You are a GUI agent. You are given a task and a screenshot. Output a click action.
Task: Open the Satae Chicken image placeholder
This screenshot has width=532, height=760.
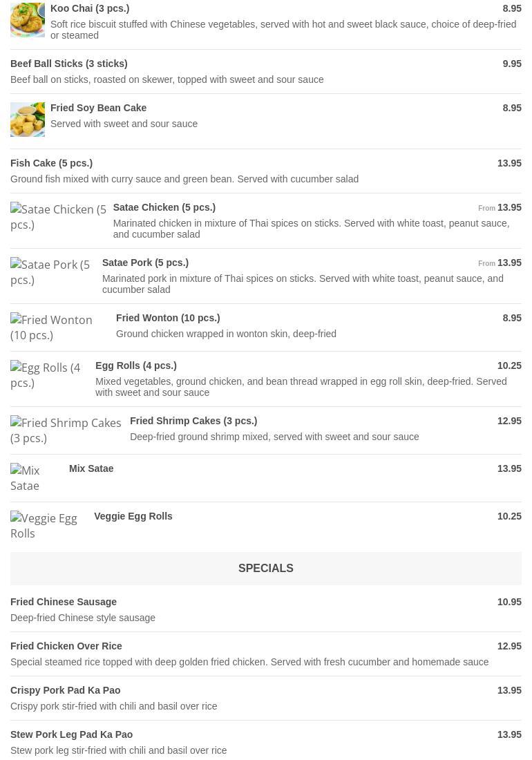tap(58, 217)
